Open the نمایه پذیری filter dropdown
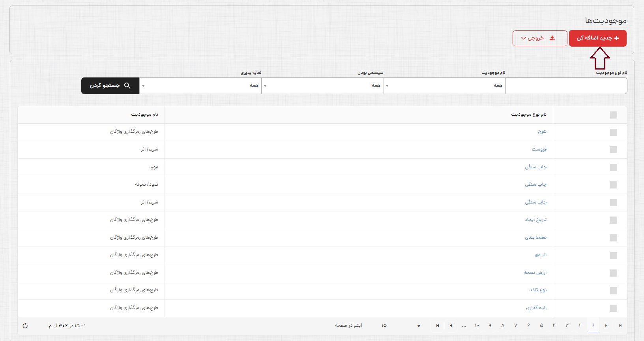The image size is (644, 341). click(x=201, y=86)
